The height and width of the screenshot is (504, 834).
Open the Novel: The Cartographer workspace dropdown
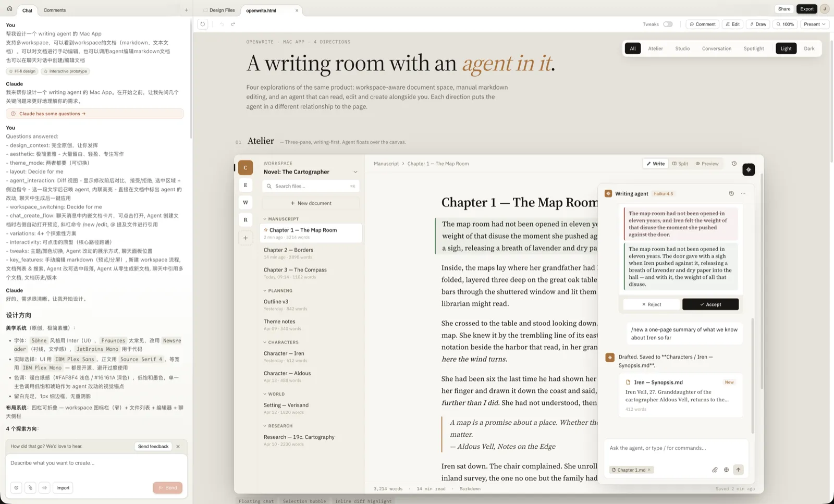355,172
